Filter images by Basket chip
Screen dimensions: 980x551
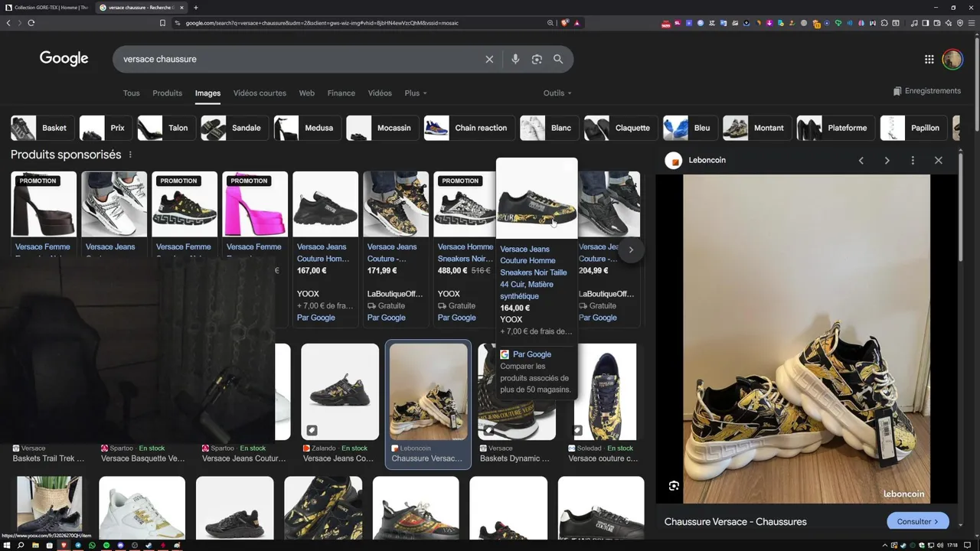click(43, 128)
